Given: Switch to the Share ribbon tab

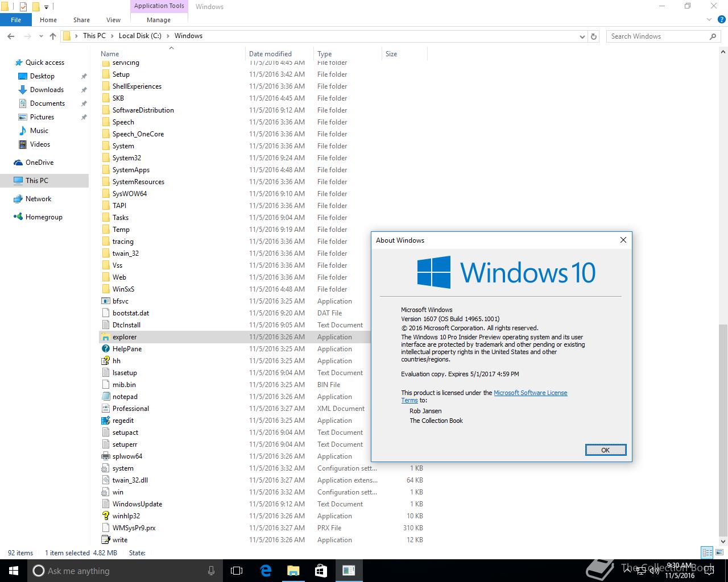Looking at the screenshot, I should 81,20.
